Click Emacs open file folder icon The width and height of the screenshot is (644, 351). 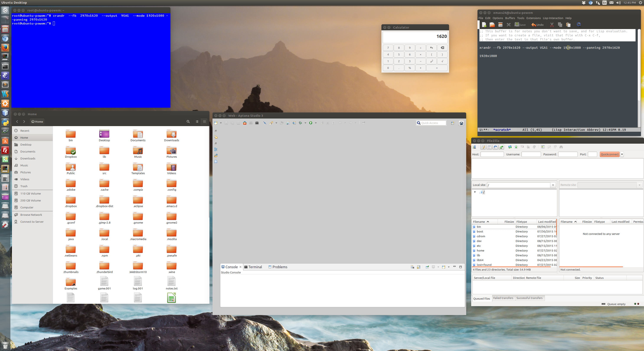pos(492,25)
